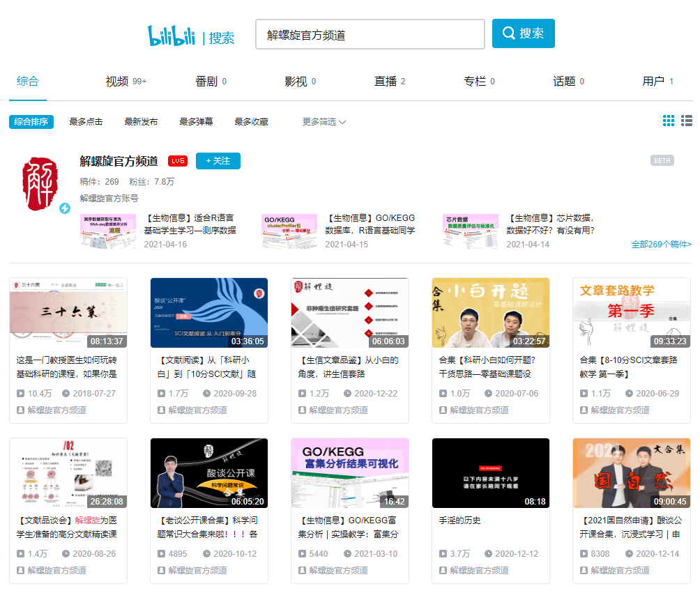The image size is (700, 593).
Task: Open black warning thumbnail 08:18
Action: pyautogui.click(x=491, y=473)
